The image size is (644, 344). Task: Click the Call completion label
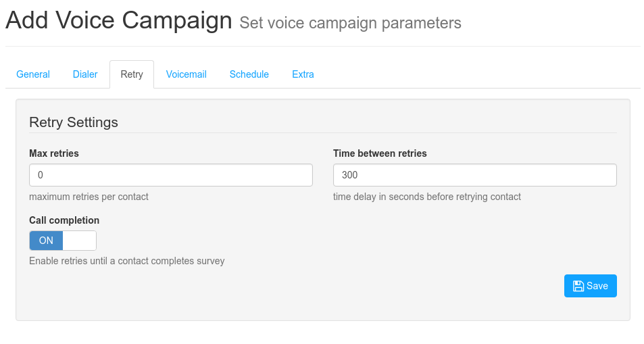(x=64, y=220)
